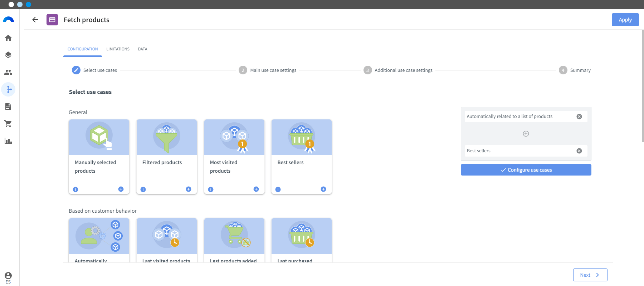Click the plus circle between selected use cases
644x286 pixels.
tap(526, 134)
